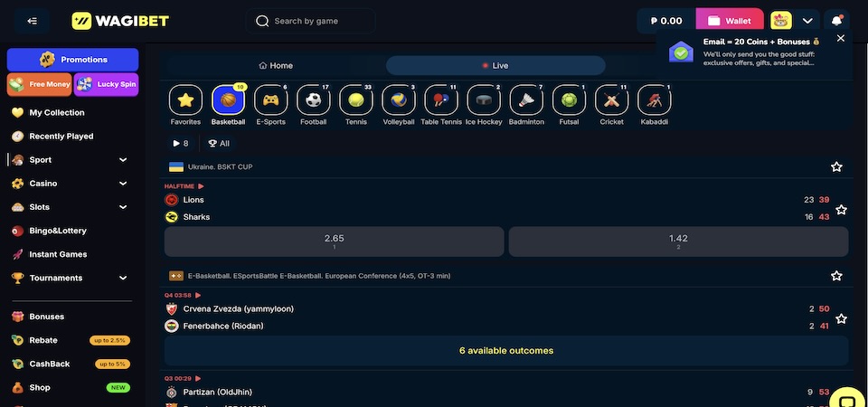Favorite the Crvena Zvezda vs Fenerbahce match
868x407 pixels.
pos(841,318)
